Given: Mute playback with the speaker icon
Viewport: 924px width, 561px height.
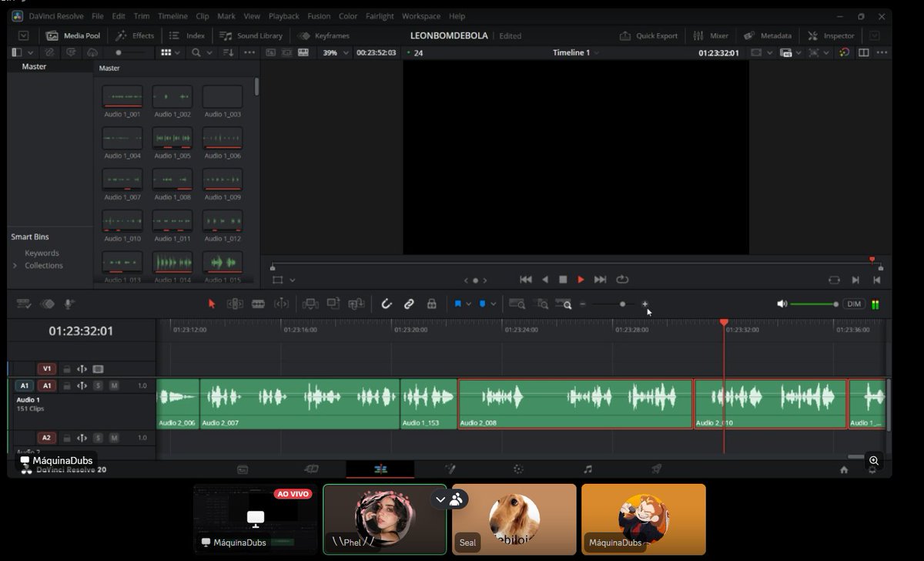Looking at the screenshot, I should click(x=782, y=304).
